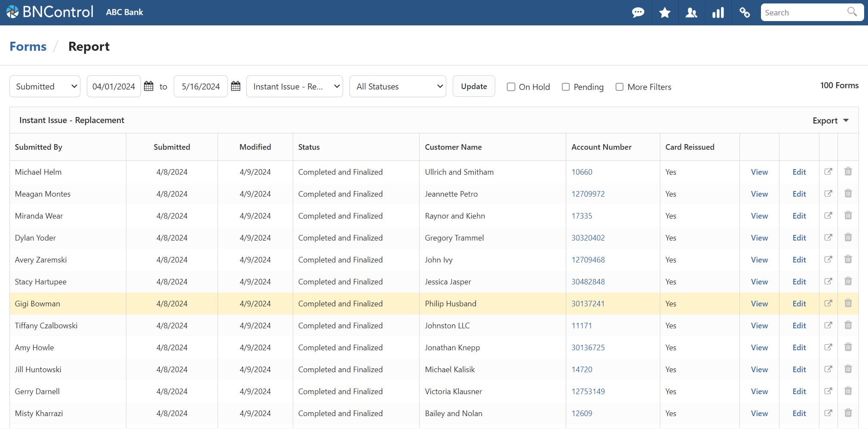Delete the Gigi Bowman form entry
This screenshot has height=429, width=868.
point(848,303)
